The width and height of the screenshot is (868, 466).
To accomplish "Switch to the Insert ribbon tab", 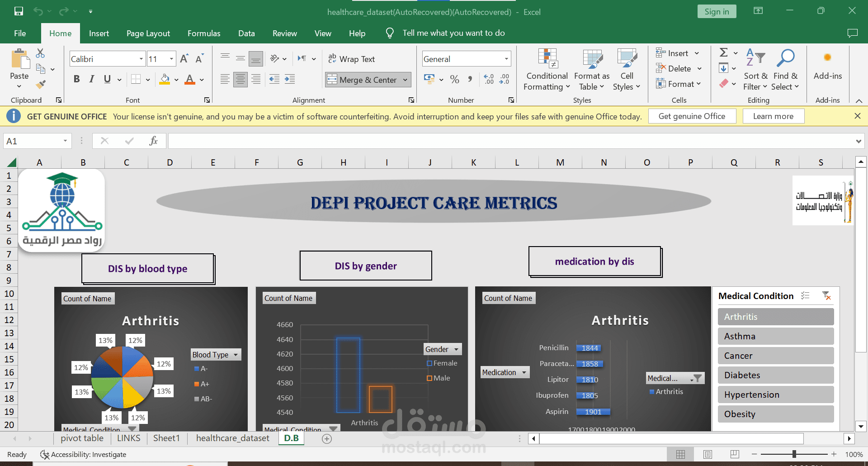I will click(x=99, y=33).
